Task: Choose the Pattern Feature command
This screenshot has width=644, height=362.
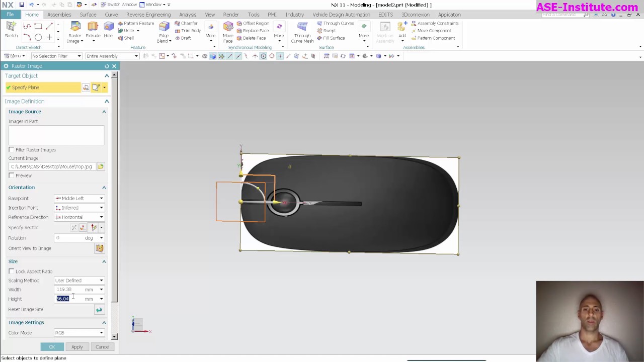Action: point(136,24)
